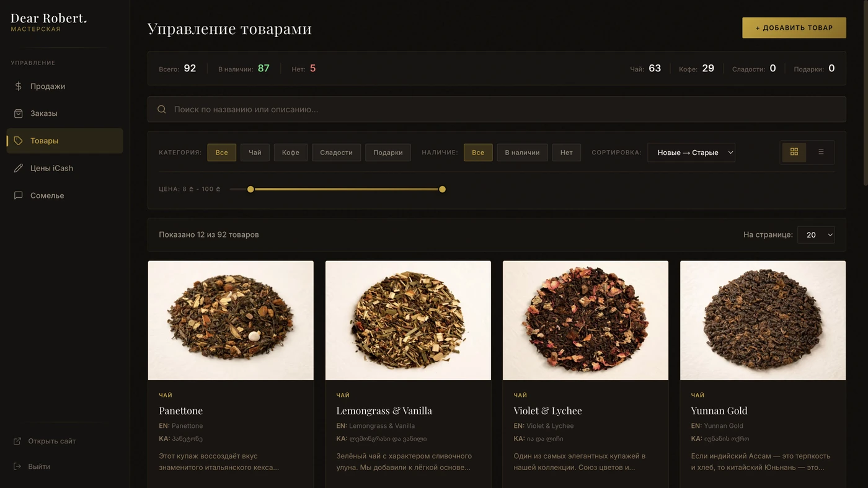Click Выйти to log out

[x=39, y=466]
